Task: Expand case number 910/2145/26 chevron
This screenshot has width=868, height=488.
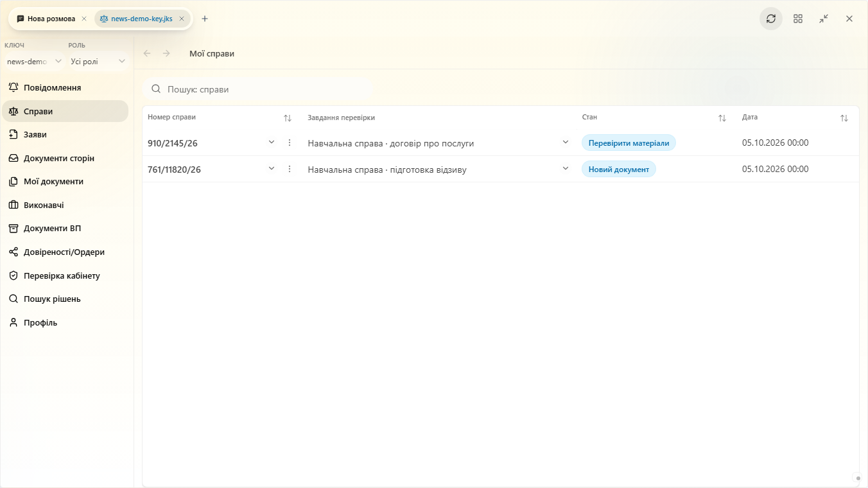Action: 272,142
